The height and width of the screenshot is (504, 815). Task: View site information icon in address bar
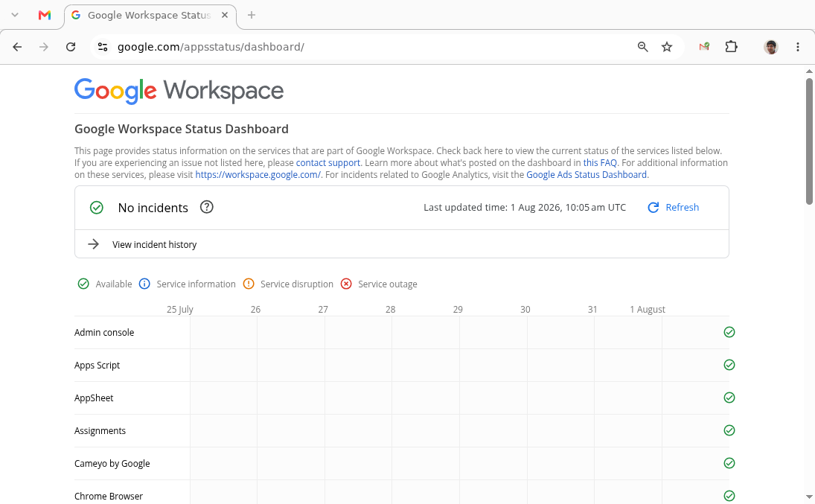(103, 47)
